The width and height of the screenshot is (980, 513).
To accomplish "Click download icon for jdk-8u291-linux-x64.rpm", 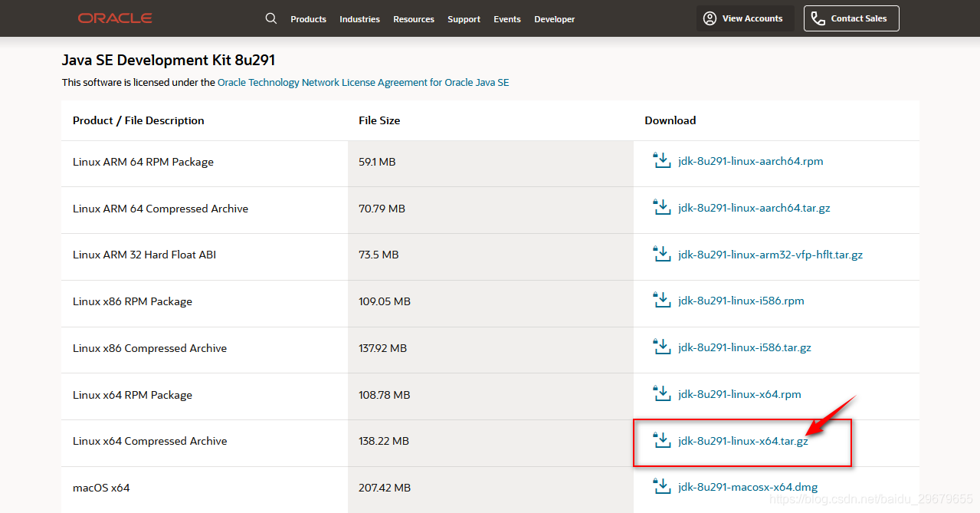I will click(661, 393).
